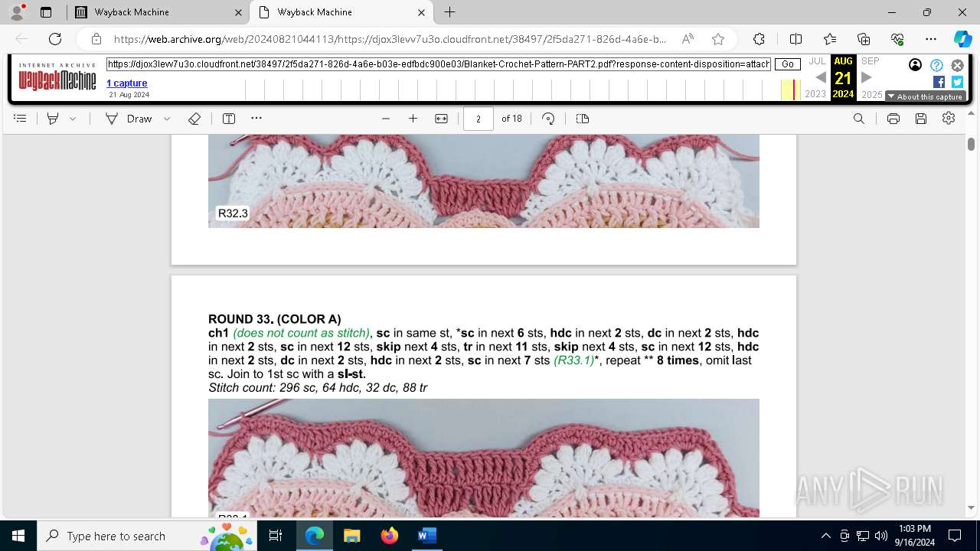Open the notification center
Screen dimensions: 980x551
coord(955,536)
